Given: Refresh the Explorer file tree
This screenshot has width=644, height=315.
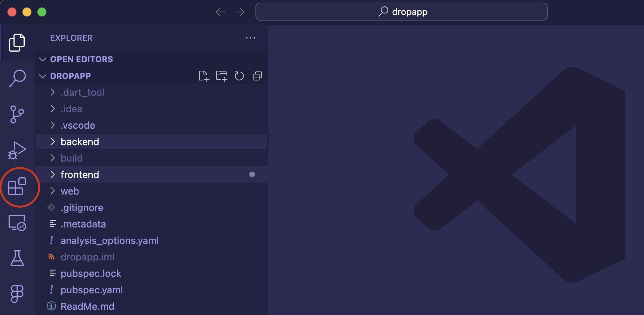Looking at the screenshot, I should pyautogui.click(x=239, y=76).
